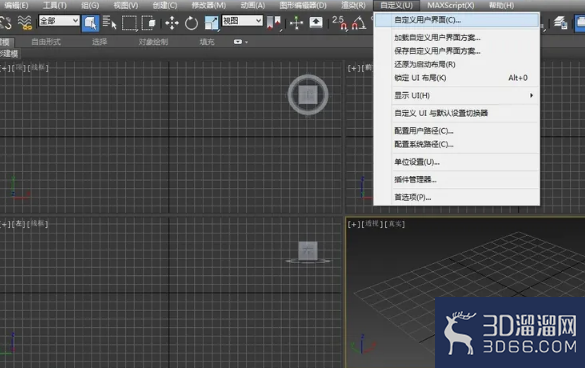
Task: Open the 渲染(R) menu
Action: pos(353,5)
